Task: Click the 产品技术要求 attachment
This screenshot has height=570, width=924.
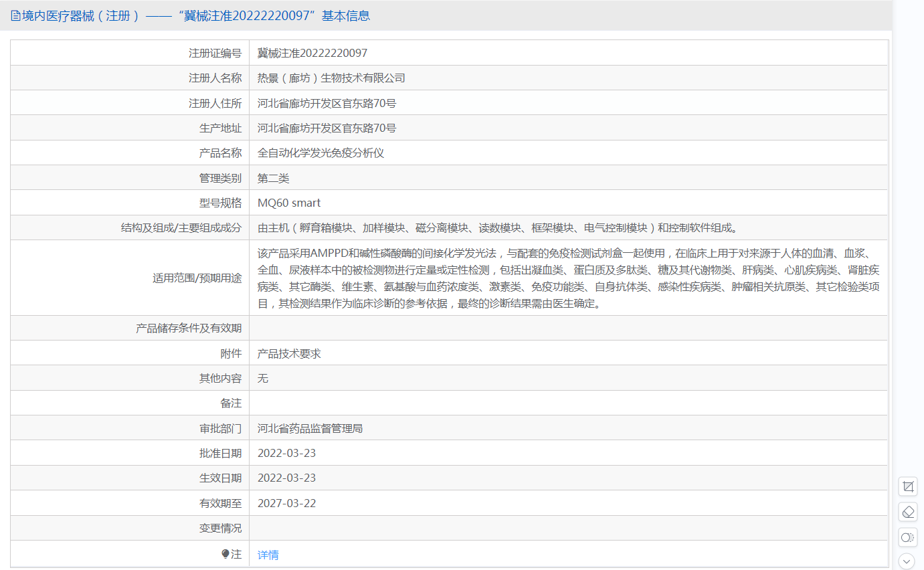Action: coord(289,353)
